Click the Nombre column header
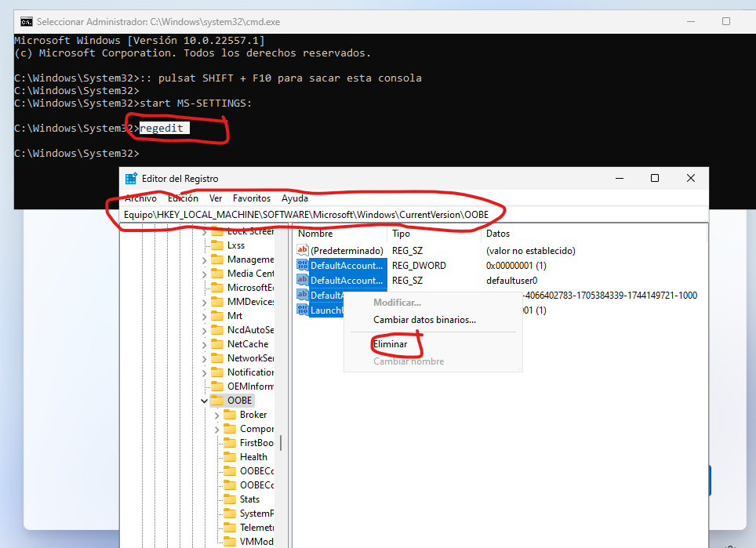The height and width of the screenshot is (548, 756). coord(315,234)
